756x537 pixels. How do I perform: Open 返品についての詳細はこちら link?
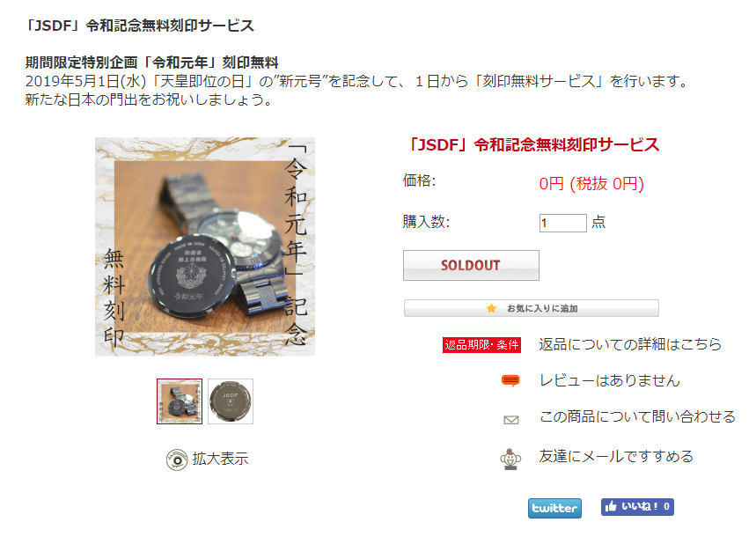point(630,344)
